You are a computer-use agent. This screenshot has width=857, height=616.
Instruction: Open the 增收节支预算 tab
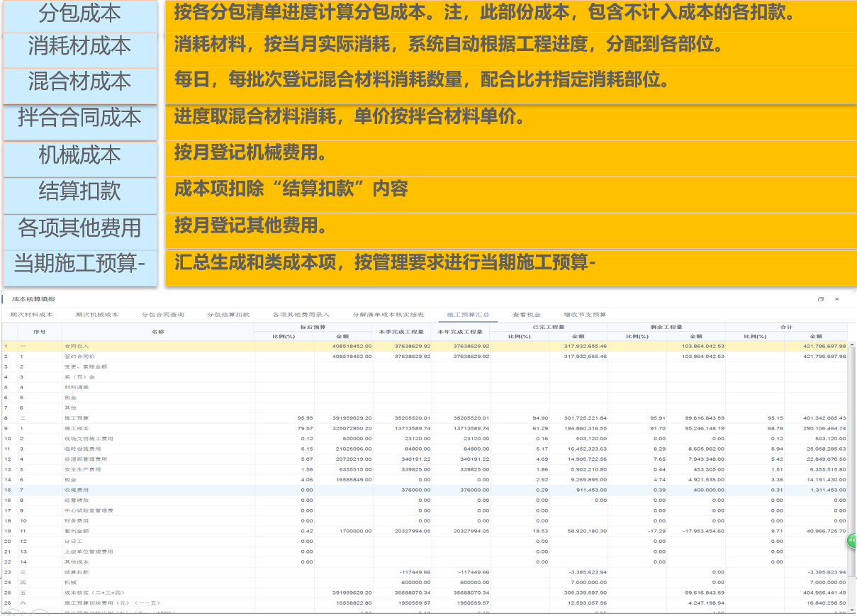pos(585,314)
